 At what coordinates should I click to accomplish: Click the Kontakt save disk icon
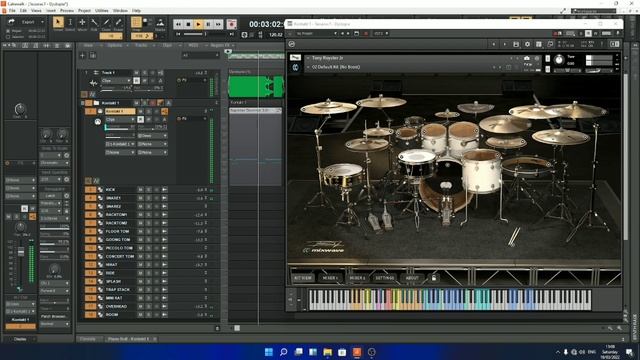[516, 44]
